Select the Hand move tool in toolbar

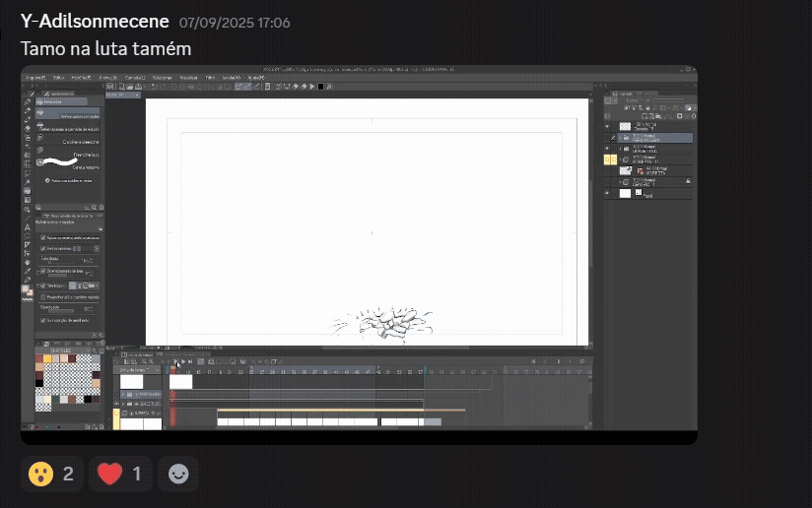click(28, 262)
